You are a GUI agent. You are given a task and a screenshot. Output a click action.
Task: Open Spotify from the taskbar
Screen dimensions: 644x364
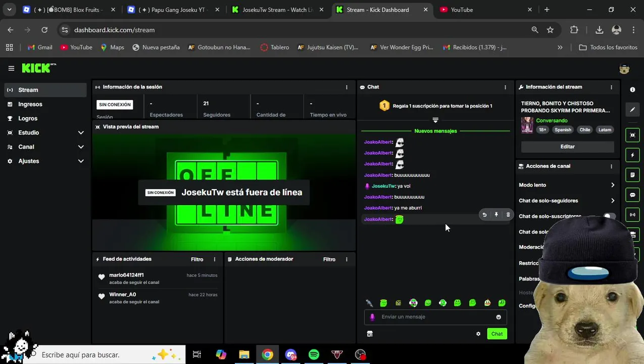tap(314, 354)
